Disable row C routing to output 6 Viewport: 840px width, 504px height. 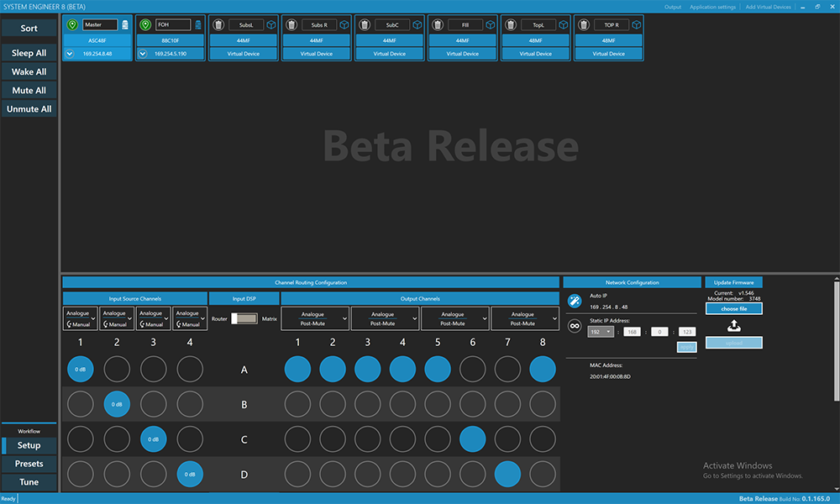[x=471, y=438]
